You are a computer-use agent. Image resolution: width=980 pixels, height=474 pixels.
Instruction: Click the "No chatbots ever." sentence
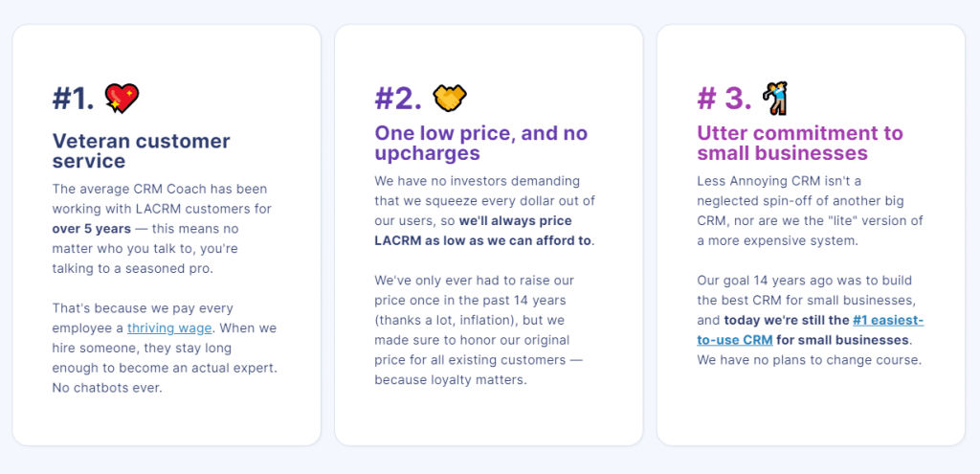click(108, 390)
